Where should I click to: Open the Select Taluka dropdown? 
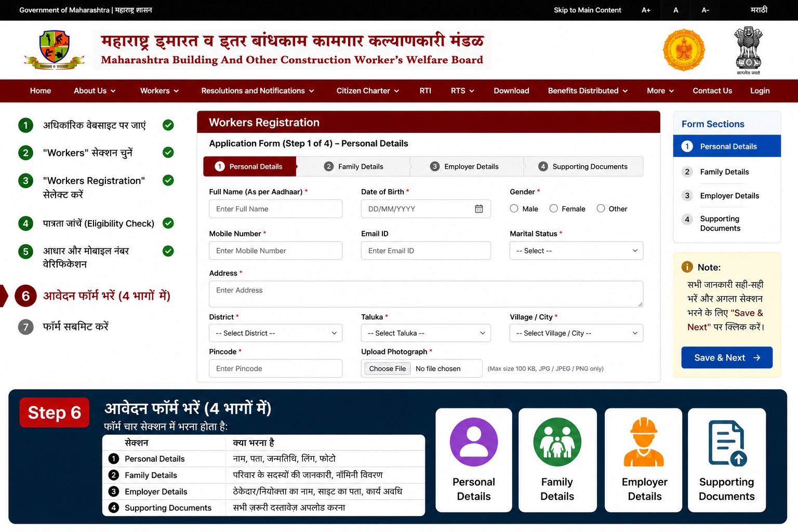coord(426,333)
